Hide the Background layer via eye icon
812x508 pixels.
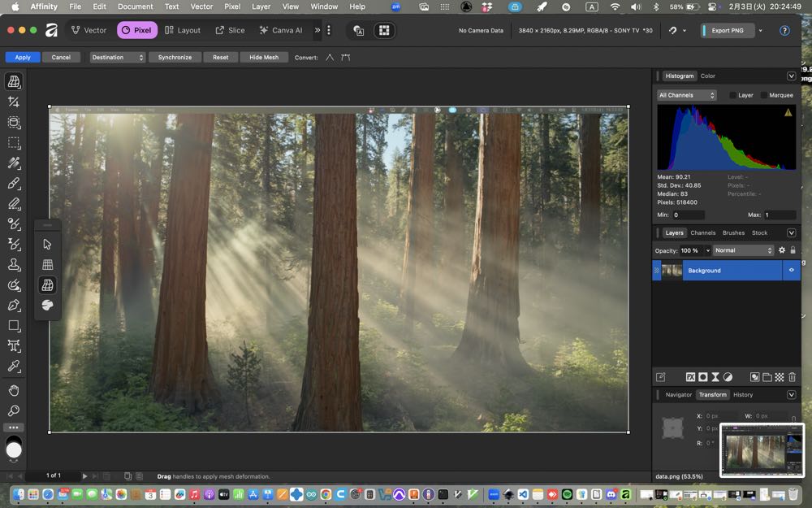coord(792,271)
